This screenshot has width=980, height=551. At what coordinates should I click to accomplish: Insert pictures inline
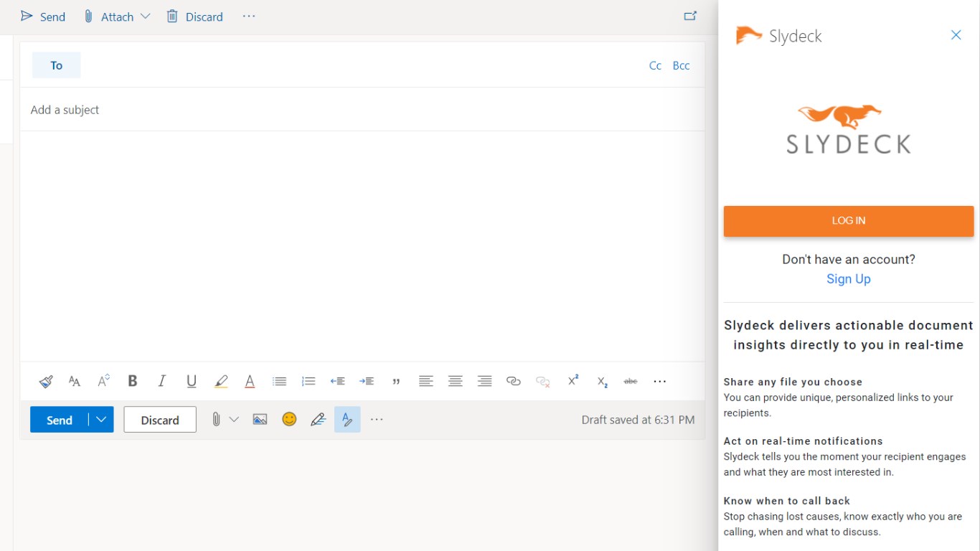point(260,420)
